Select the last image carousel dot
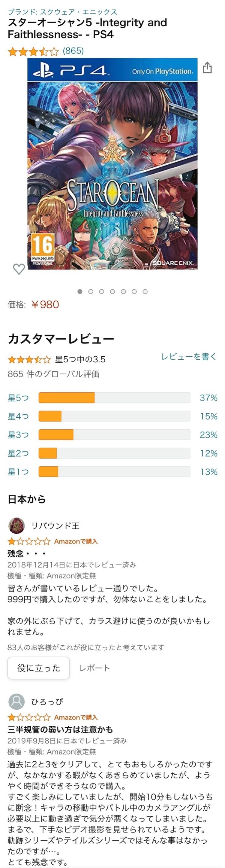This screenshot has height=868, width=225. pos(145,292)
